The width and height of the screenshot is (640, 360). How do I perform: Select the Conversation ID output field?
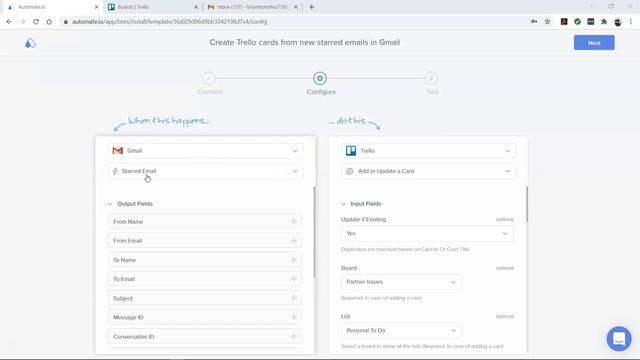[x=204, y=336]
